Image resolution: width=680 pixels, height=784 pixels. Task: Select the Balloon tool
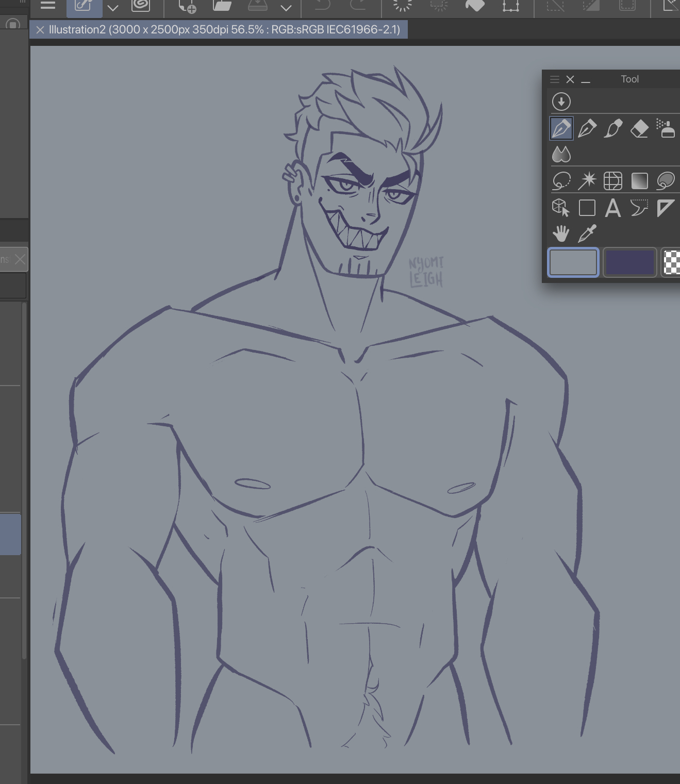pyautogui.click(x=639, y=208)
